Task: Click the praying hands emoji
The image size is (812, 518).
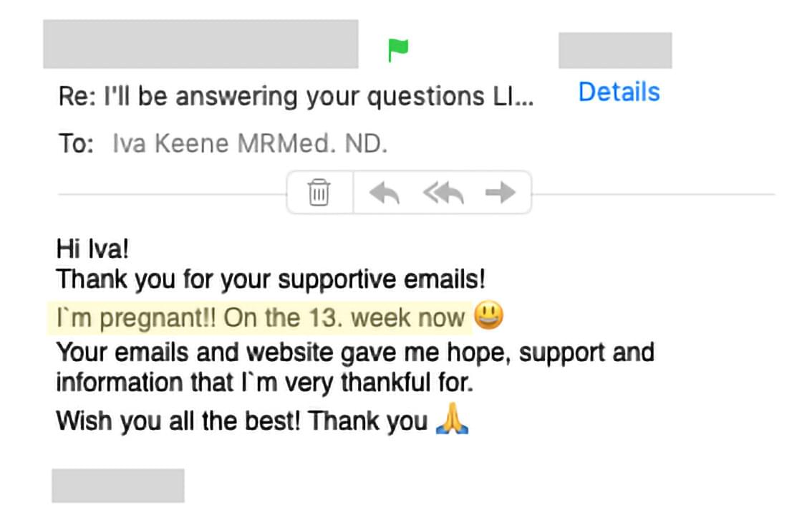Action: point(452,418)
